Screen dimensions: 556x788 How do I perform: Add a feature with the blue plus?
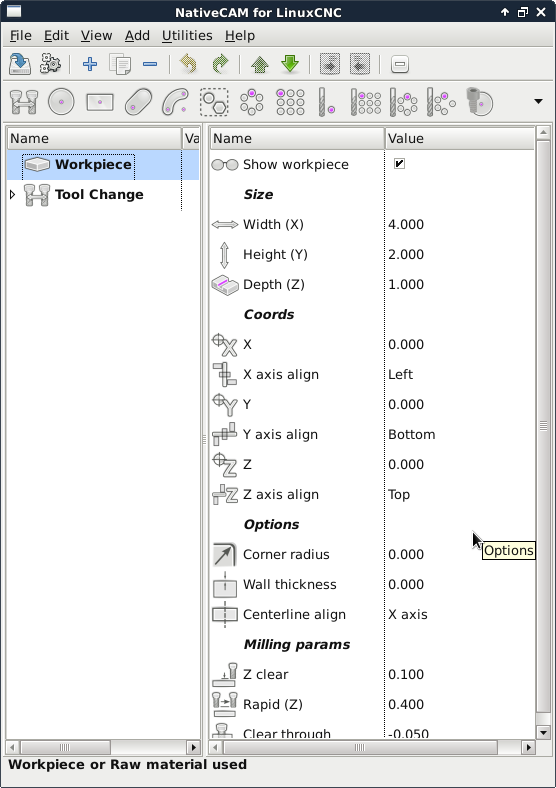90,64
